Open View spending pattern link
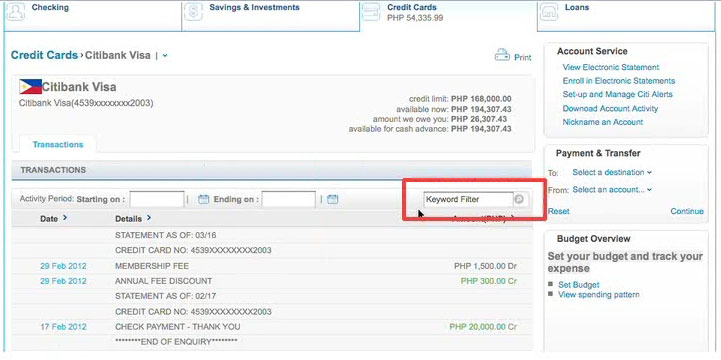Image resolution: width=721 pixels, height=360 pixels. point(599,295)
